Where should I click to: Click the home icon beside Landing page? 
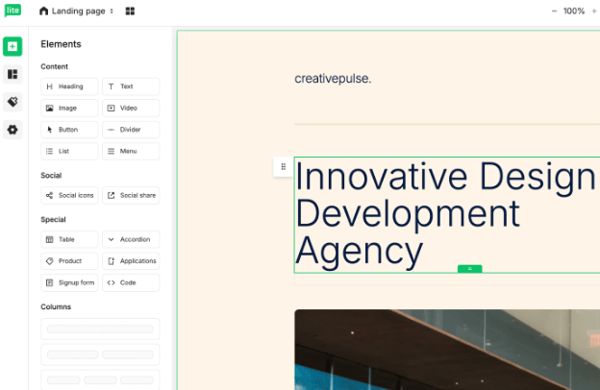point(44,11)
